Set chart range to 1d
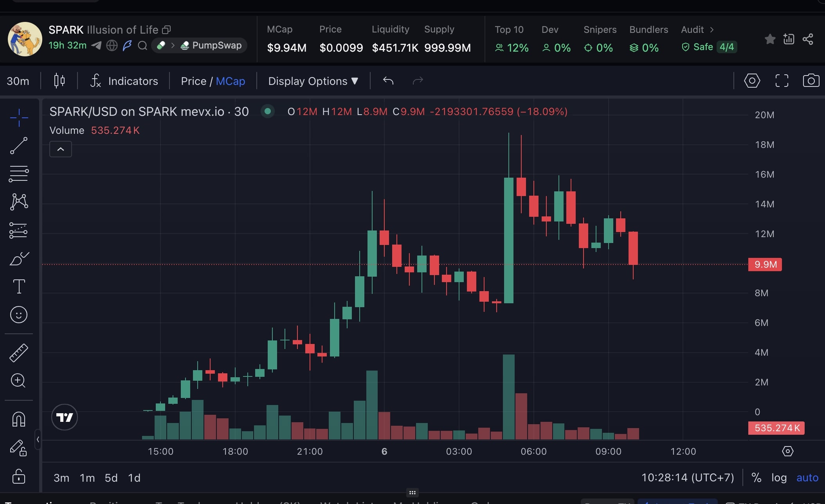Viewport: 825px width, 504px height. [x=134, y=478]
